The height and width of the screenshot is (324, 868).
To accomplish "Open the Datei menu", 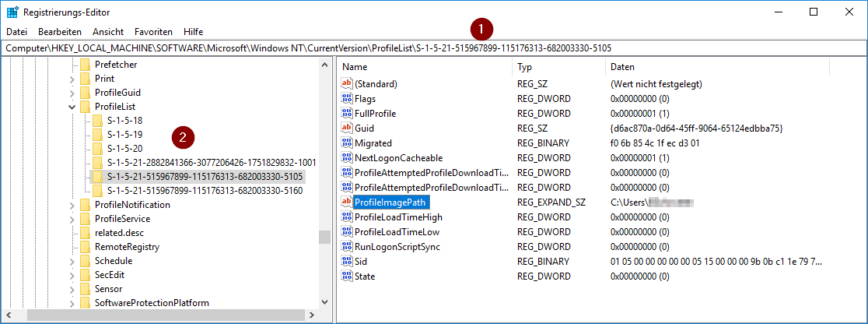I will pyautogui.click(x=16, y=32).
